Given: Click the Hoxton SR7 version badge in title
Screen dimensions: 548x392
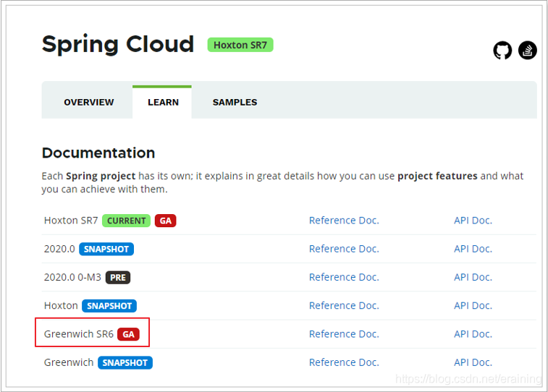Looking at the screenshot, I should [x=240, y=45].
